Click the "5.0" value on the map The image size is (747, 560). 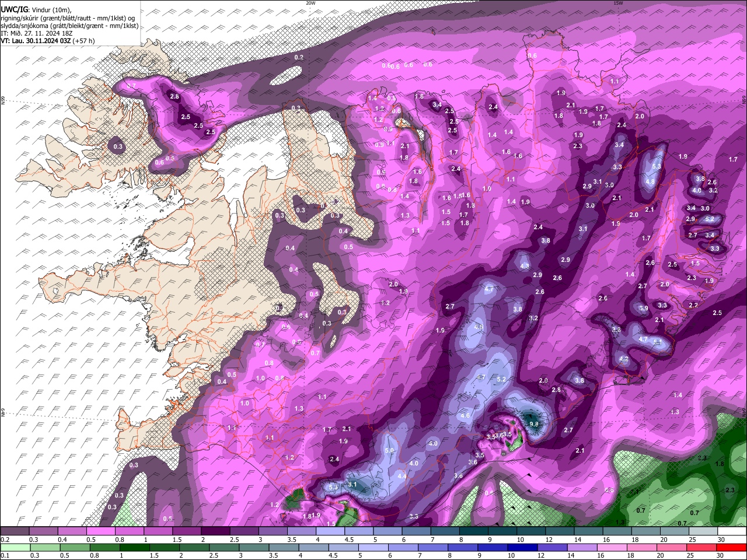coord(389,450)
